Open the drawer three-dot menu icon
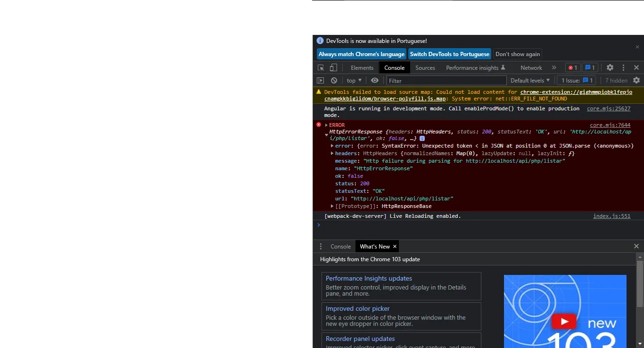The width and height of the screenshot is (644, 348). coord(321,247)
